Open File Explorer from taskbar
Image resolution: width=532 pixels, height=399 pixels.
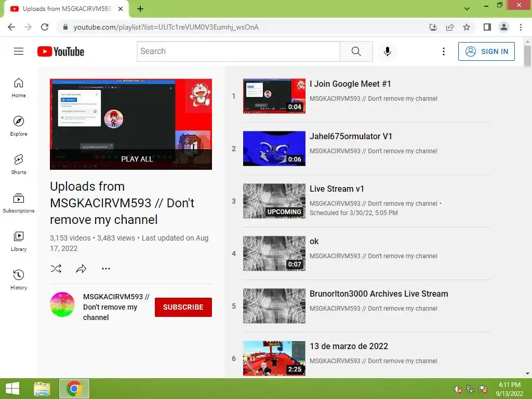42,389
